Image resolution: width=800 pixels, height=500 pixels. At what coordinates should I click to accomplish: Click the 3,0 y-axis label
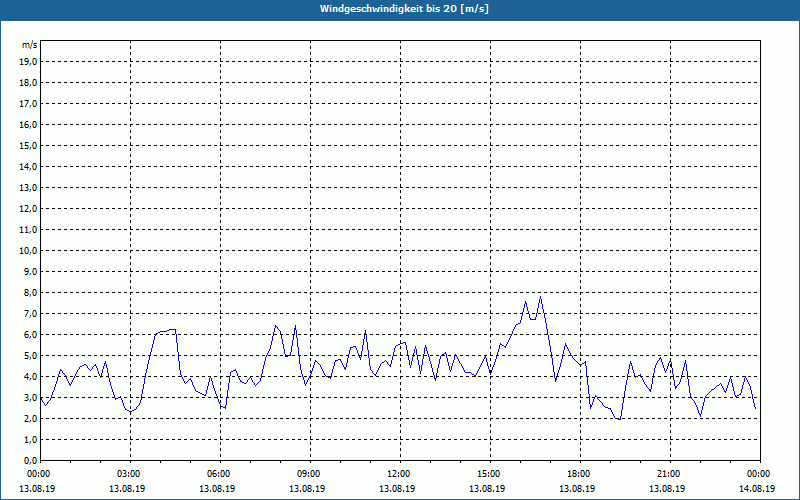[30, 397]
